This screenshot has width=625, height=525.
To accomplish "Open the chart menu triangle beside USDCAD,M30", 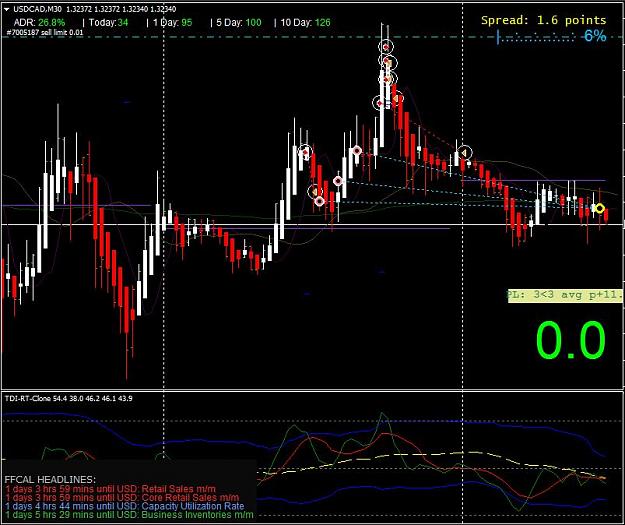I will point(6,9).
